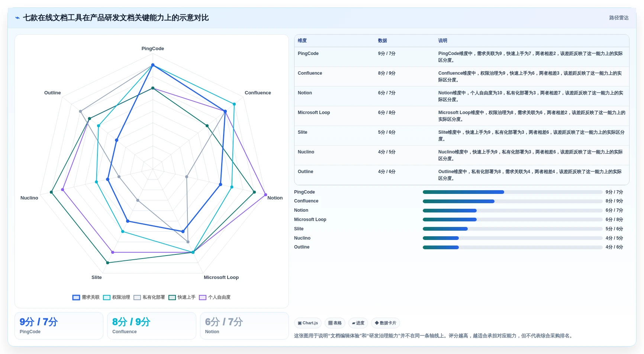This screenshot has width=644, height=354.
Task: Select the Nuclino table row name
Action: 306,152
